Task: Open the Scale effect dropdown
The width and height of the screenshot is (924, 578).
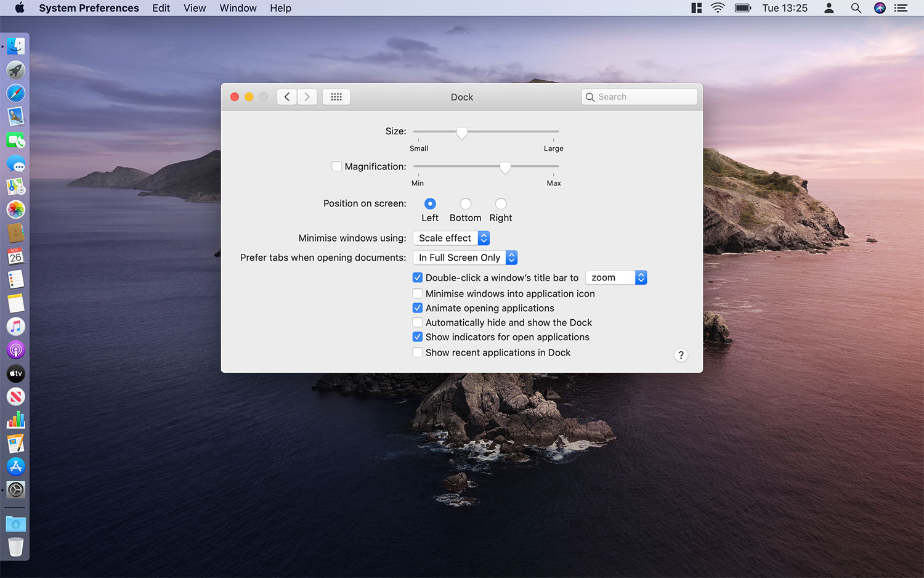Action: [452, 238]
